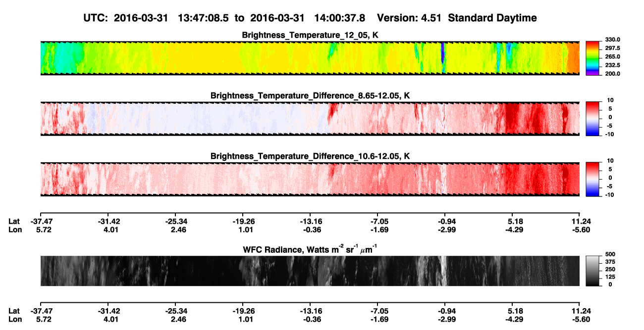Click the 330.0 colorbar label
The height and width of the screenshot is (330, 644).
click(x=612, y=40)
